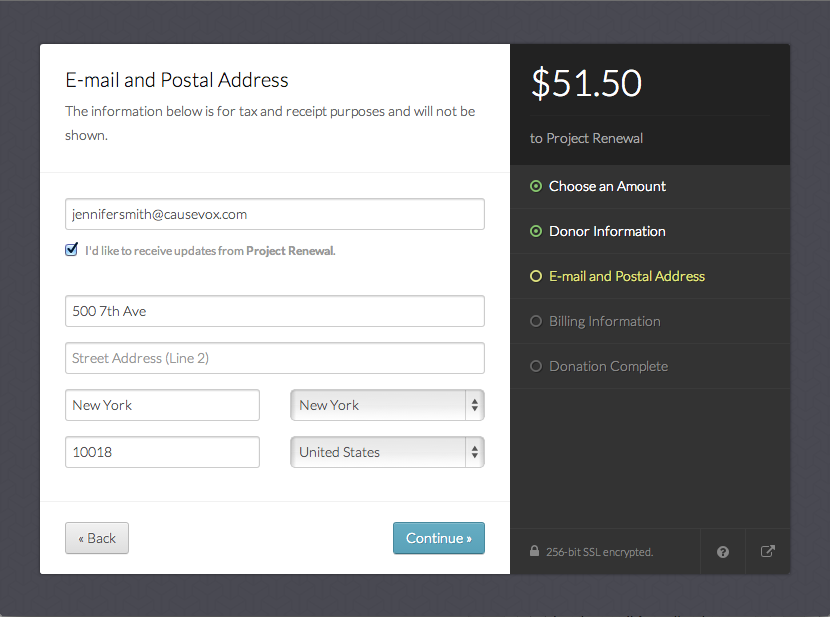The width and height of the screenshot is (830, 617).
Task: Click the New York city input field
Action: point(163,405)
